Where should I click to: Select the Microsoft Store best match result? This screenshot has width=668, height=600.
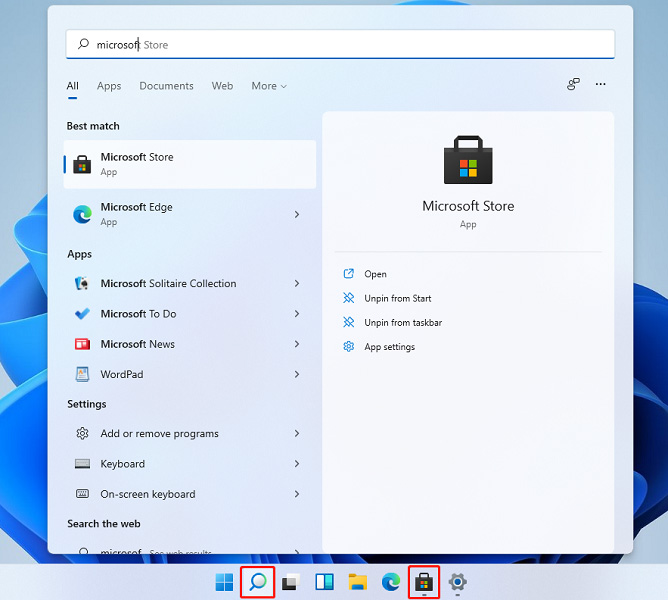pos(190,164)
